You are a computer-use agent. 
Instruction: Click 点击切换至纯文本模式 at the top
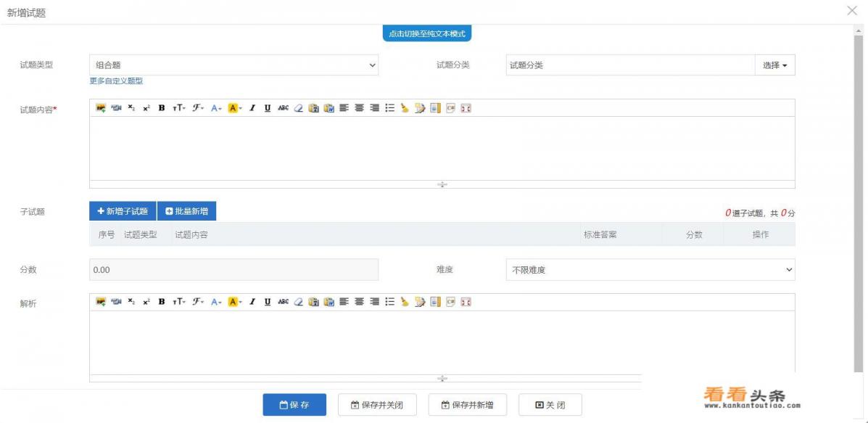(427, 33)
